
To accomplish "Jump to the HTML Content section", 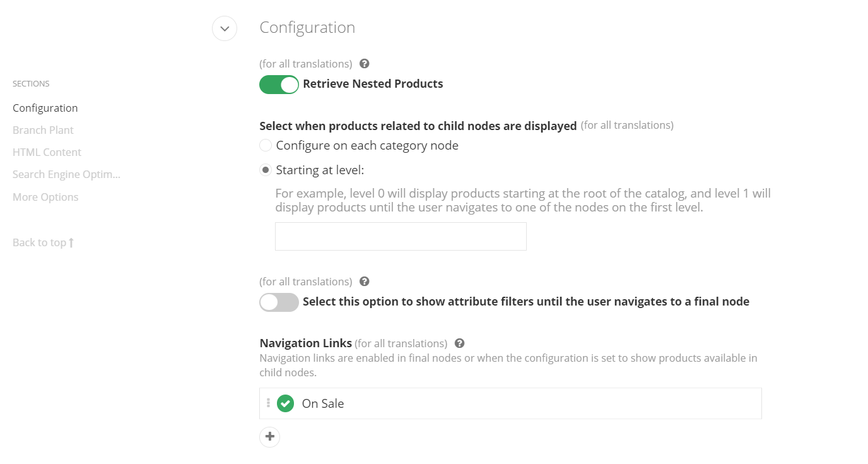I will click(47, 152).
